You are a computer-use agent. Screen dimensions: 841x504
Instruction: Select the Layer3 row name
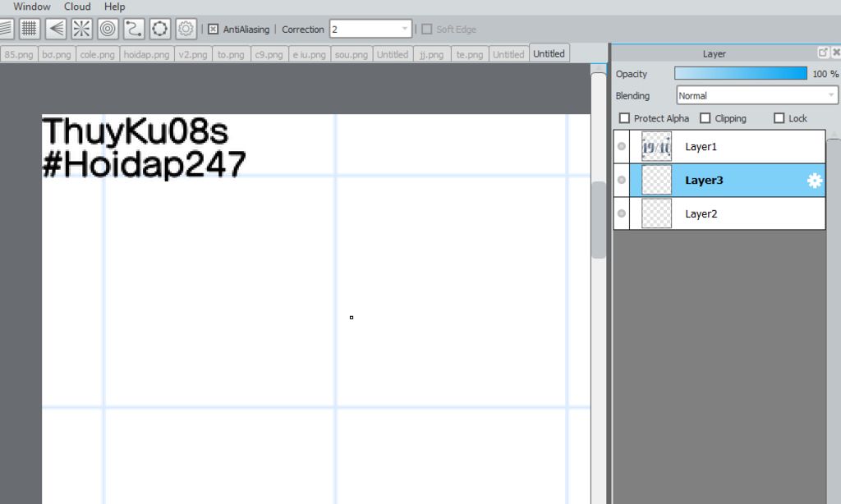(x=704, y=180)
